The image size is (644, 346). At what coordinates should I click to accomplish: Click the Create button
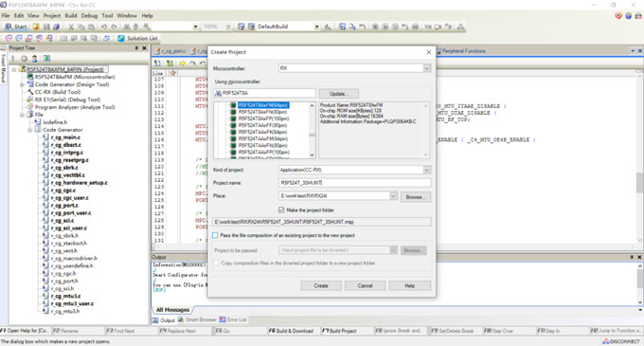321,285
